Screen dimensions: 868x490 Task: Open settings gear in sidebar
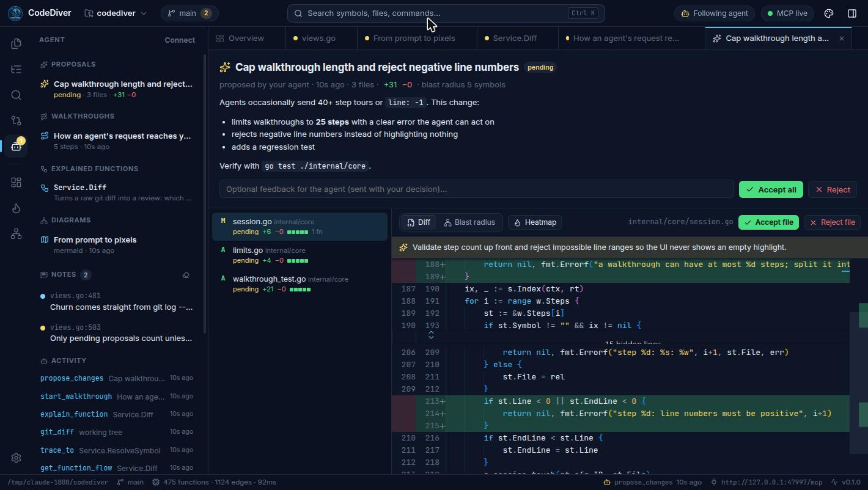tap(17, 458)
